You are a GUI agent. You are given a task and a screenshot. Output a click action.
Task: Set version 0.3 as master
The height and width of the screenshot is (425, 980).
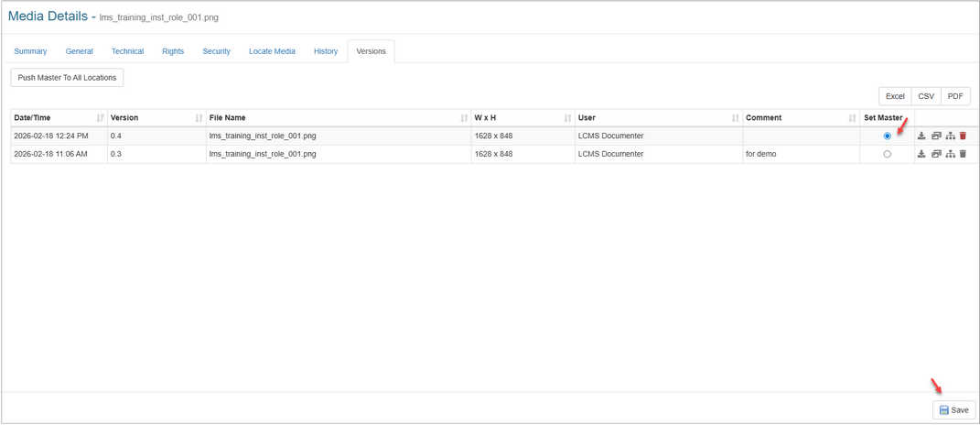tap(887, 154)
